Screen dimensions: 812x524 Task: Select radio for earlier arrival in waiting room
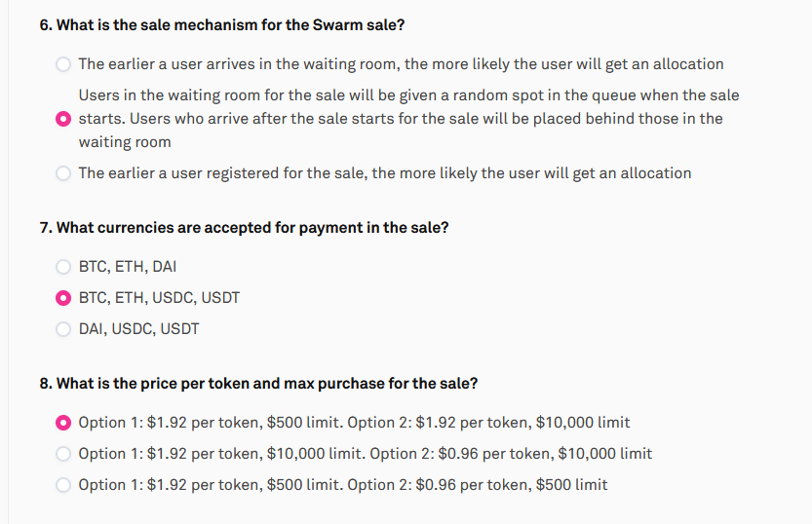coord(63,64)
